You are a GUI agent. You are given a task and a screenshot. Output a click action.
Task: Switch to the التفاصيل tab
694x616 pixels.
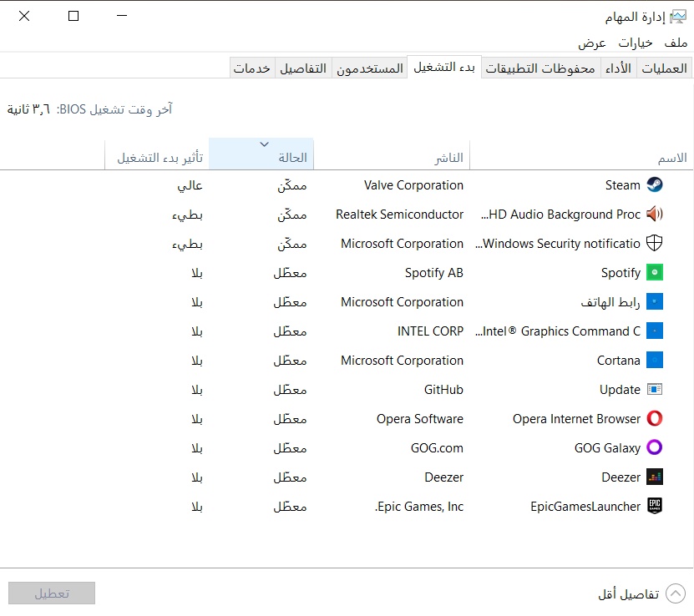(x=303, y=68)
